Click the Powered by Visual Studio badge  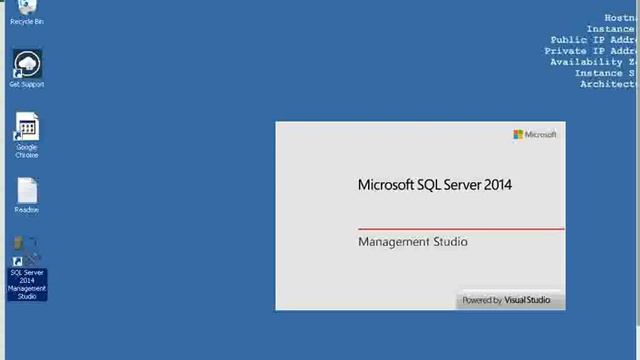[x=510, y=300]
